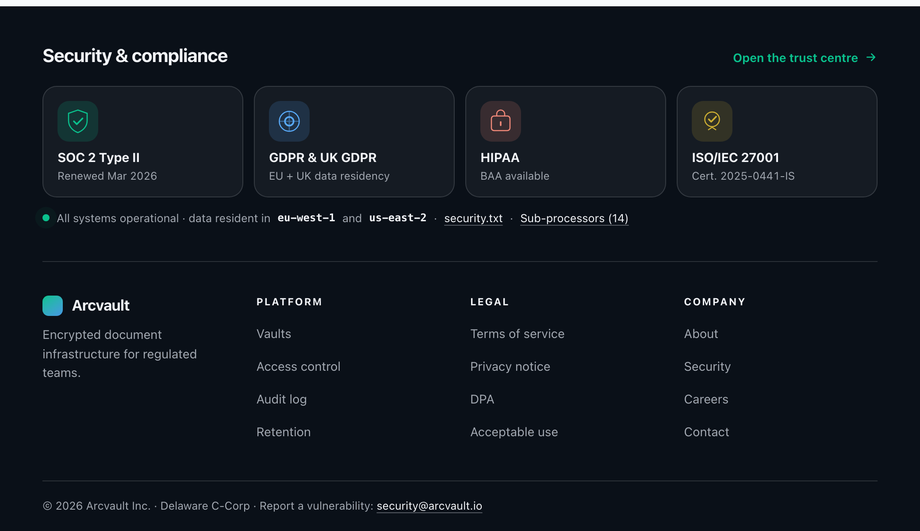Visit the Careers page
The height and width of the screenshot is (531, 920).
[x=706, y=399]
